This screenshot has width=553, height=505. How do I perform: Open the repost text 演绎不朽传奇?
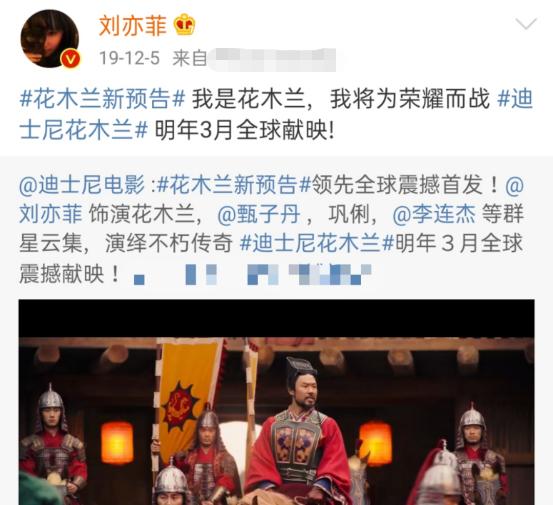click(x=169, y=243)
